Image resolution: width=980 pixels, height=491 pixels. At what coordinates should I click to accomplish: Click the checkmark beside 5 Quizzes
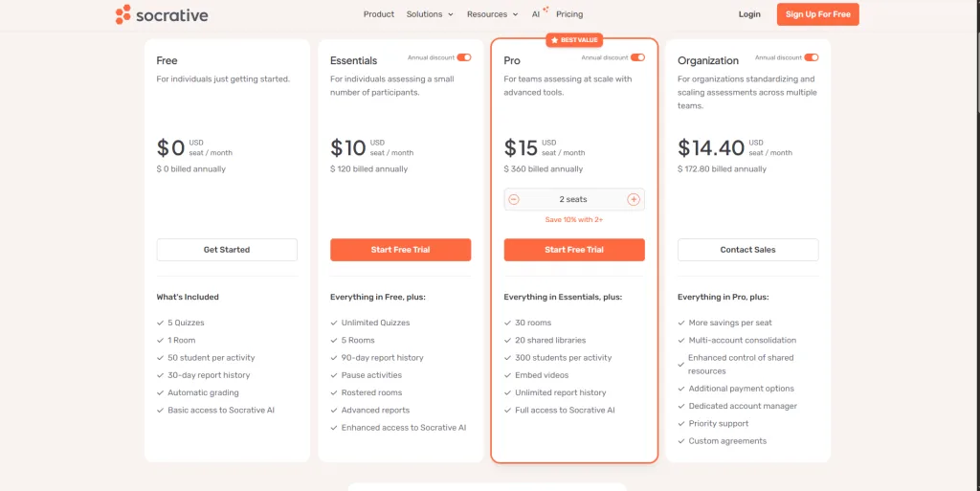click(x=160, y=324)
